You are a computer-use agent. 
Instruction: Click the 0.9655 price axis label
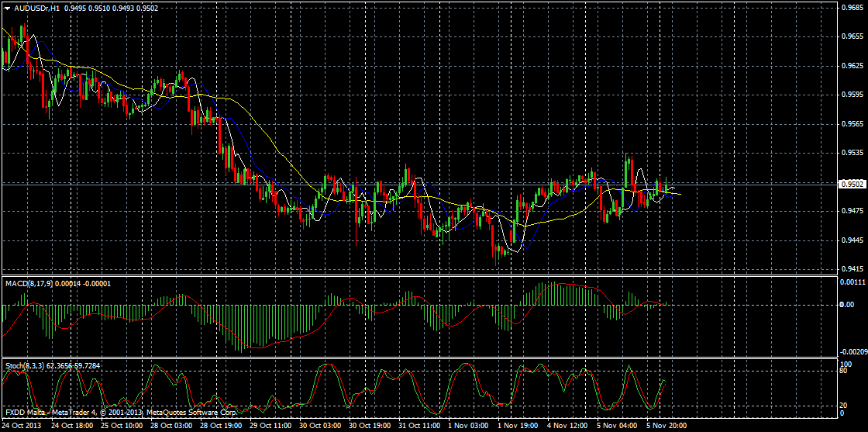click(x=852, y=36)
